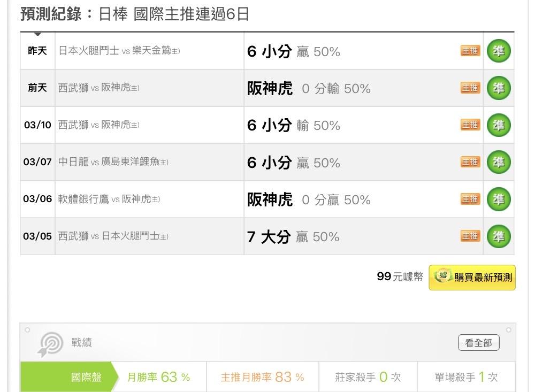
Task: Click the 莊家殺手 0 次 stat
Action: click(368, 377)
